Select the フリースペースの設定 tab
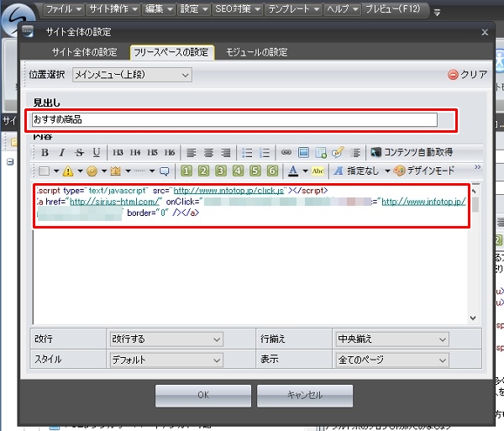 click(171, 52)
